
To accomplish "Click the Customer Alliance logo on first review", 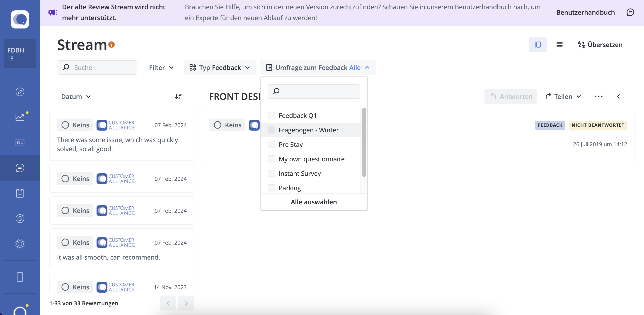I will (x=116, y=125).
